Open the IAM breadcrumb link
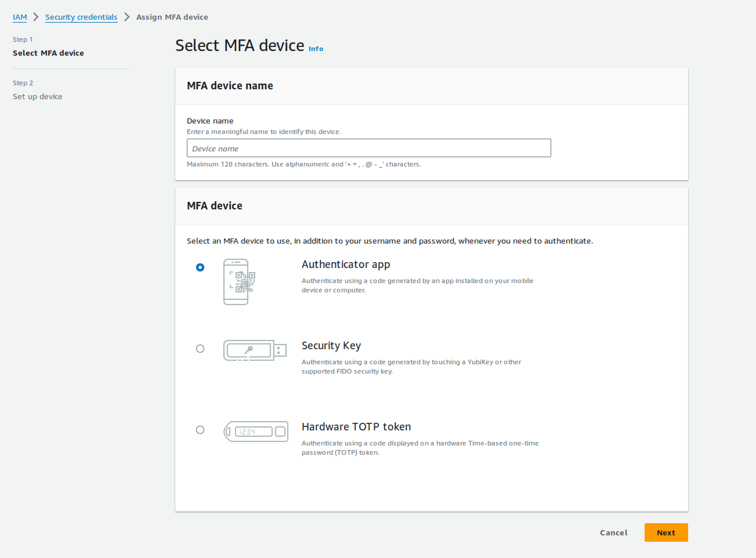 pos(20,17)
